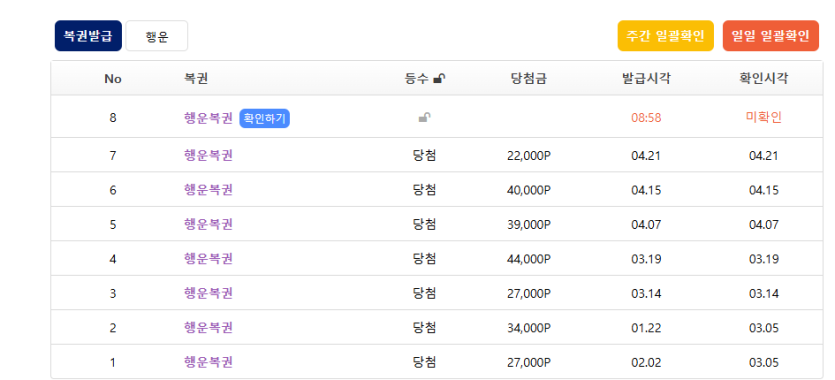Screen dimensions: 835x380
Task: Click 04.15 issue date in row 6
Action: (x=646, y=190)
